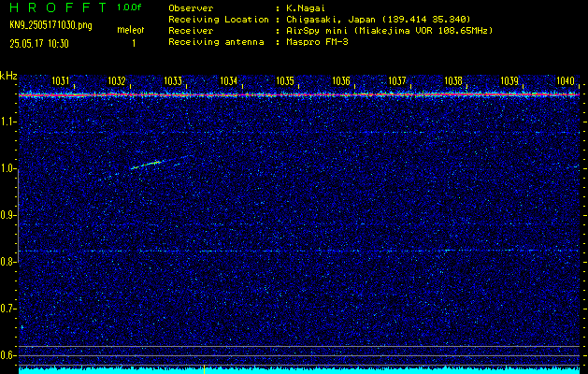Click the 0.8 kHz axis label
The width and height of the screenshot is (588, 374).
point(8,262)
